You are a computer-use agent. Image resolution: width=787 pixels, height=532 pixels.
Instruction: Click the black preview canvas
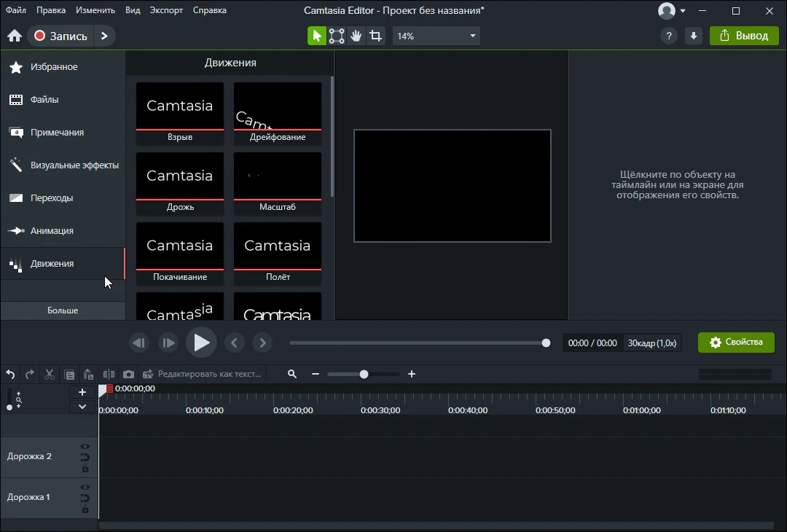pos(453,186)
